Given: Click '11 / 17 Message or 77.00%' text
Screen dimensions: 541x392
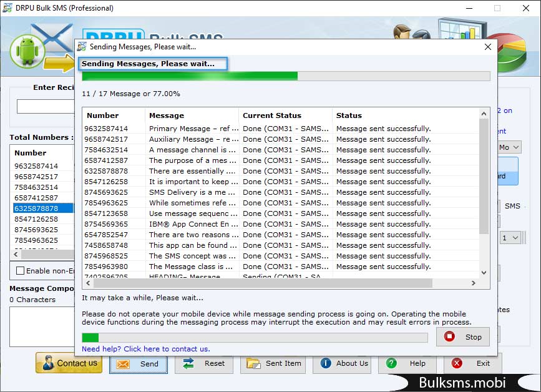Looking at the screenshot, I should (131, 94).
